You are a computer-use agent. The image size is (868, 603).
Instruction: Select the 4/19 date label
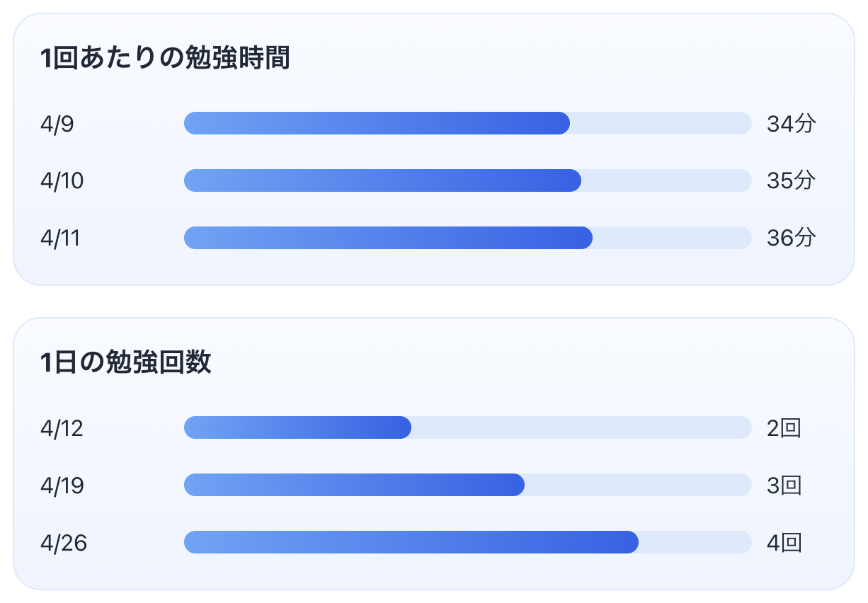tap(62, 486)
